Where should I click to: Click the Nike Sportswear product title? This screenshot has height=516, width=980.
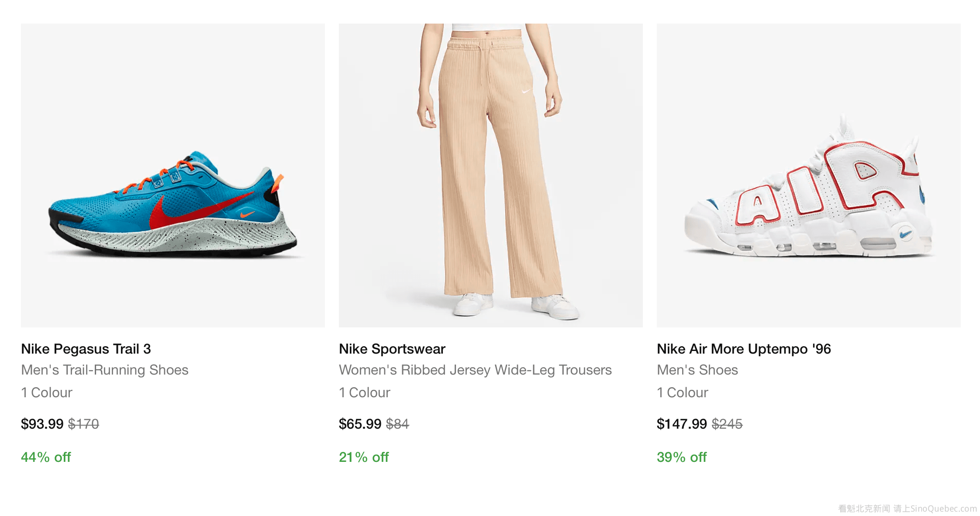coord(392,349)
